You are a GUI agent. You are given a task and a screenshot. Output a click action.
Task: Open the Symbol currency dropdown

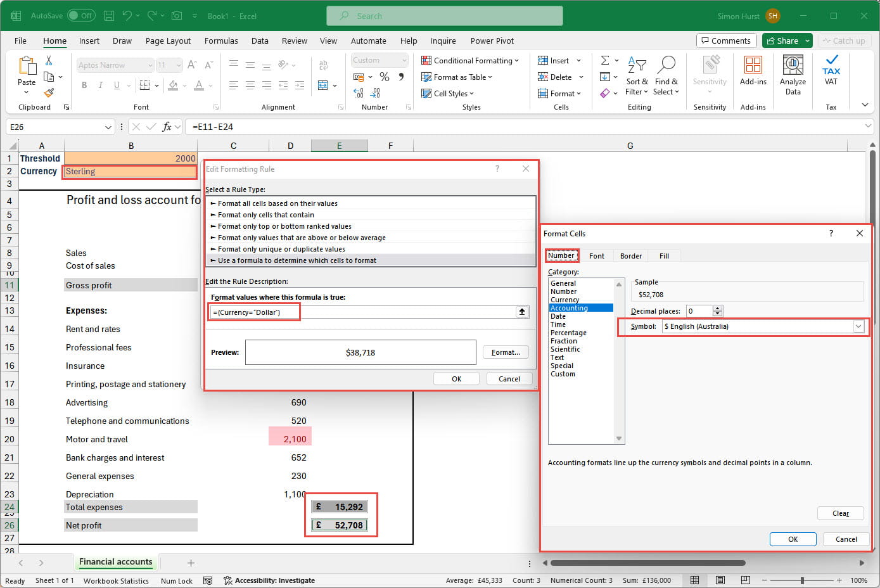(x=858, y=326)
